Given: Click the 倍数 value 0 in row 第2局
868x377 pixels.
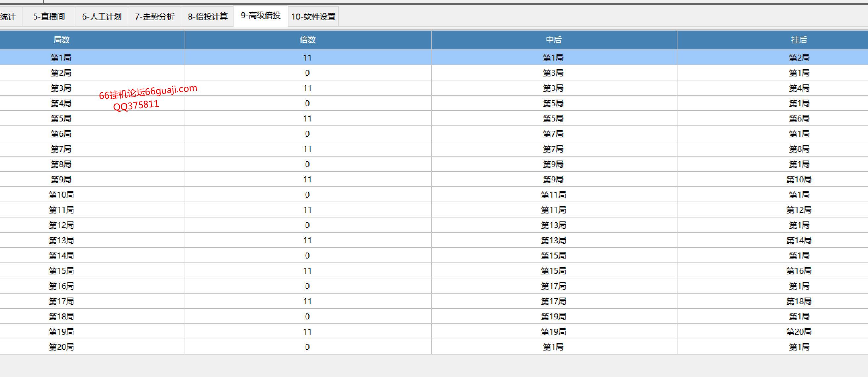Looking at the screenshot, I should (308, 72).
